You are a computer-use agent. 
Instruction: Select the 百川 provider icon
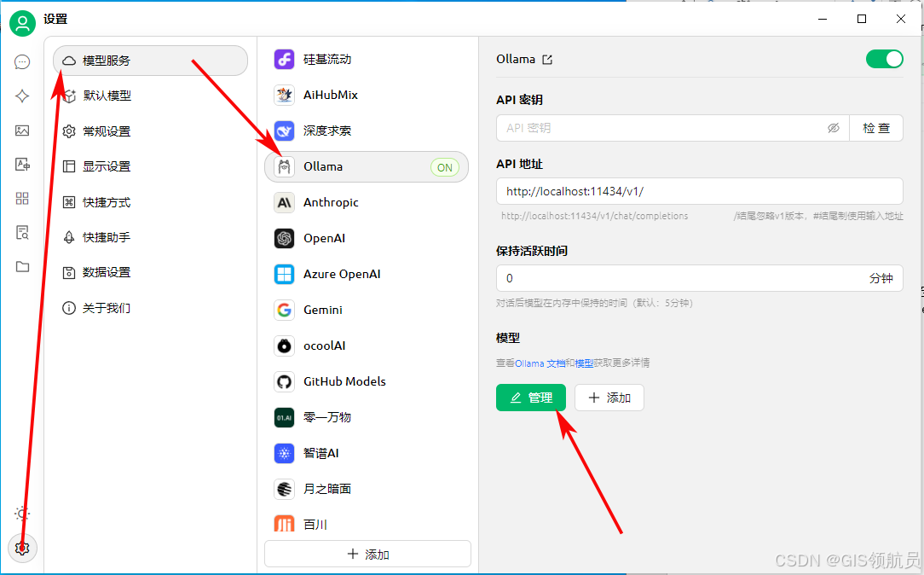click(x=284, y=524)
